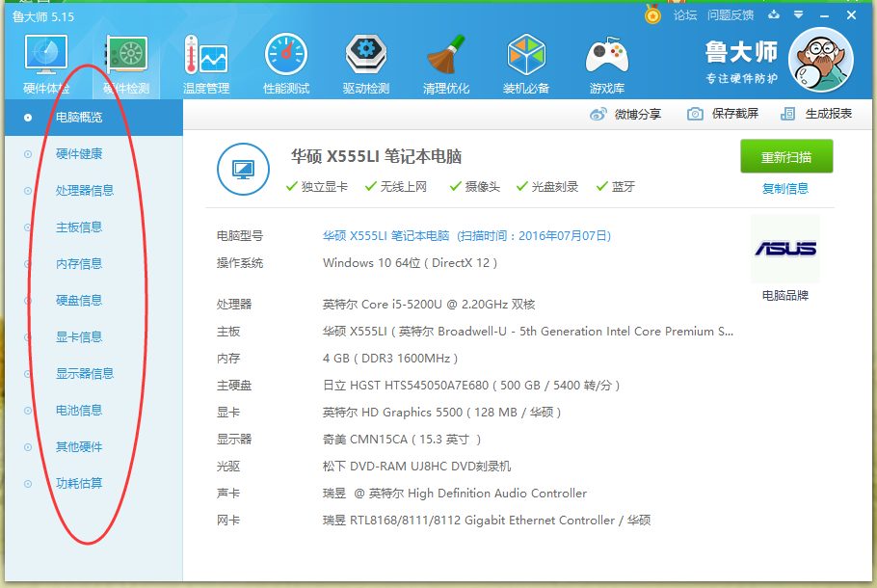Screen dimensions: 877x588
Task: Click the 松下 DVD-RAM optical drive value
Action: [x=416, y=466]
